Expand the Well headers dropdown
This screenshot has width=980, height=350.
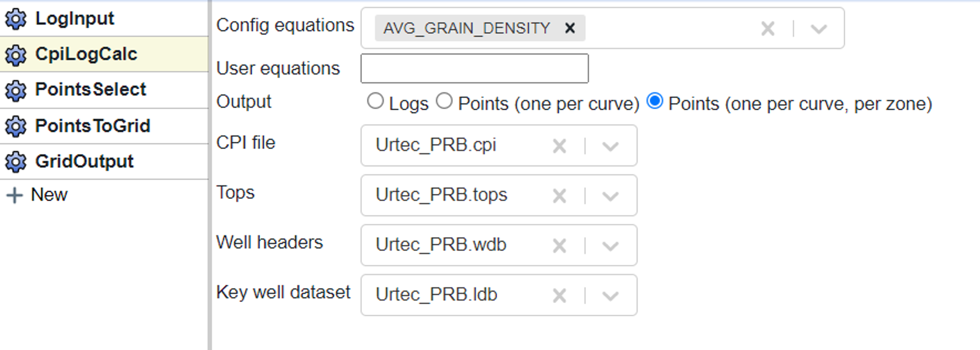coord(610,246)
